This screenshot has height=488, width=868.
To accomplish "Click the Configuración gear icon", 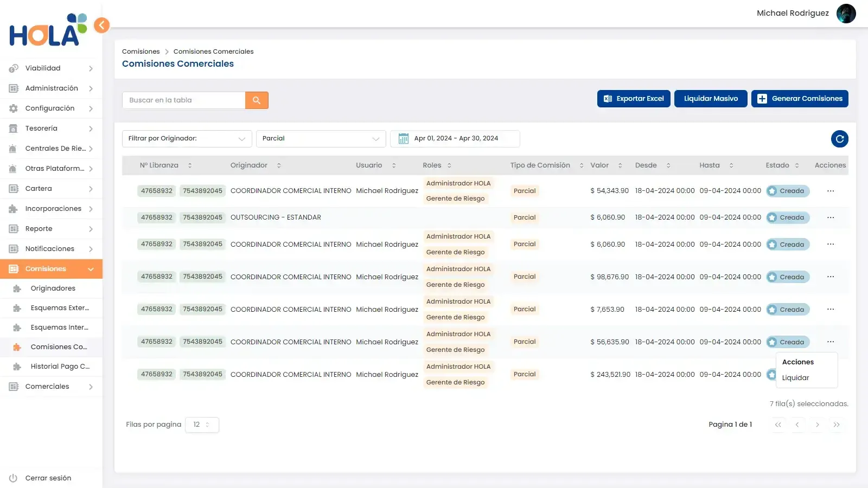I will pyautogui.click(x=14, y=108).
